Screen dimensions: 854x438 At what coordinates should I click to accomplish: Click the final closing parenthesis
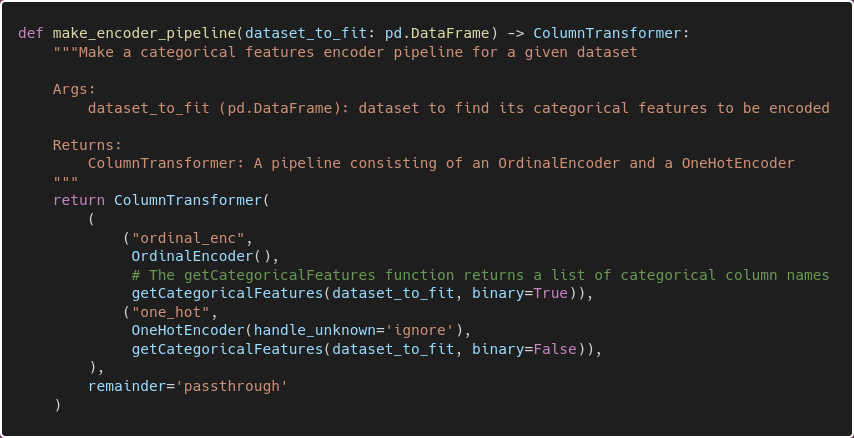[57, 405]
